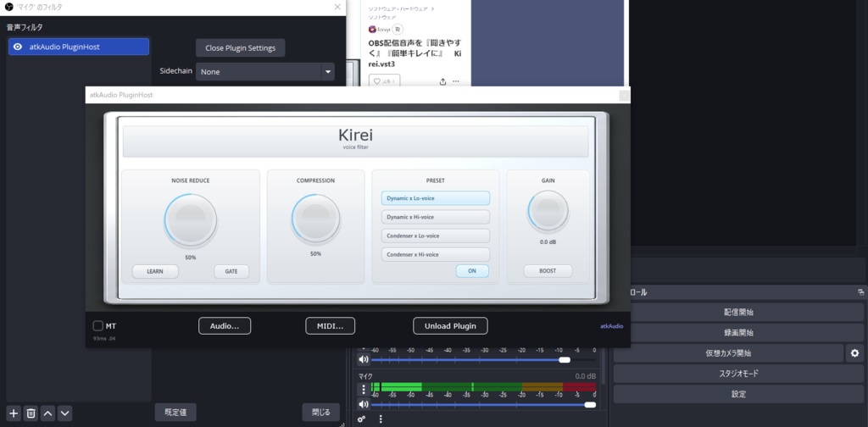Image resolution: width=868 pixels, height=427 pixels.
Task: Click the GAIN knob
Action: pos(548,211)
